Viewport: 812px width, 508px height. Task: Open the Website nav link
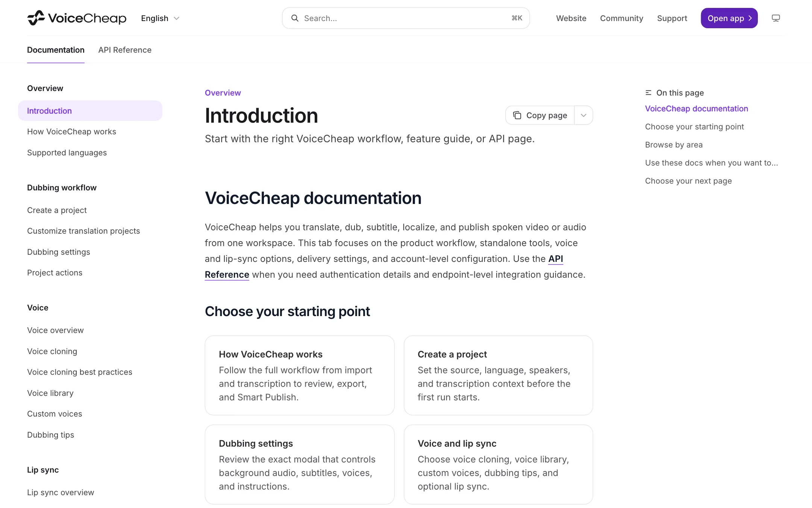571,18
